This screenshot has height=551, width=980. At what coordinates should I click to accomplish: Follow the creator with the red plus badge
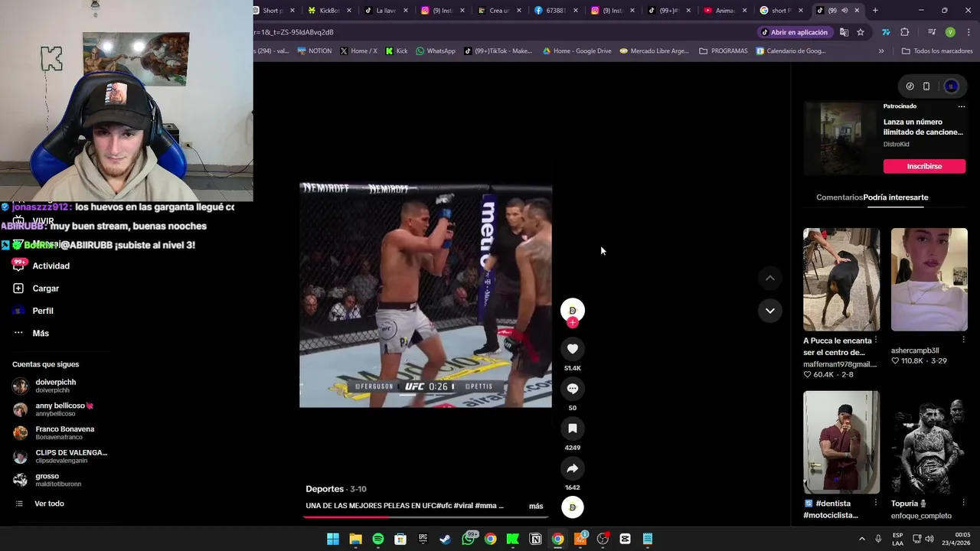[x=572, y=323]
